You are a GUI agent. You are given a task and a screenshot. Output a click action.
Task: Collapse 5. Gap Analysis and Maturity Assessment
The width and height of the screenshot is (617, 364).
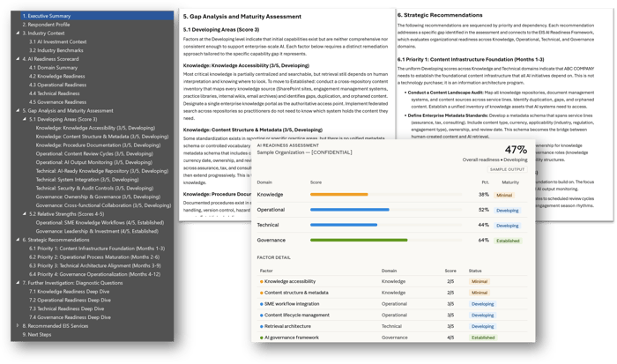16,111
